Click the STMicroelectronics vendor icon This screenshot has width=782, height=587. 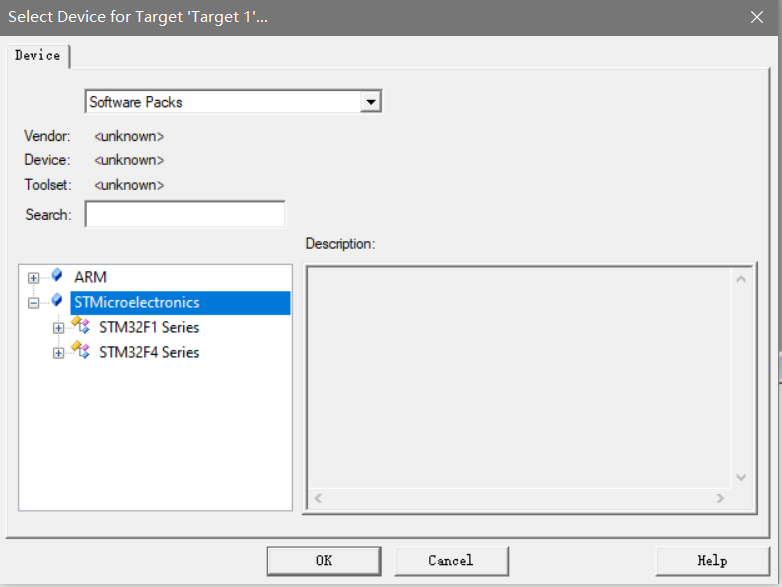coord(57,300)
